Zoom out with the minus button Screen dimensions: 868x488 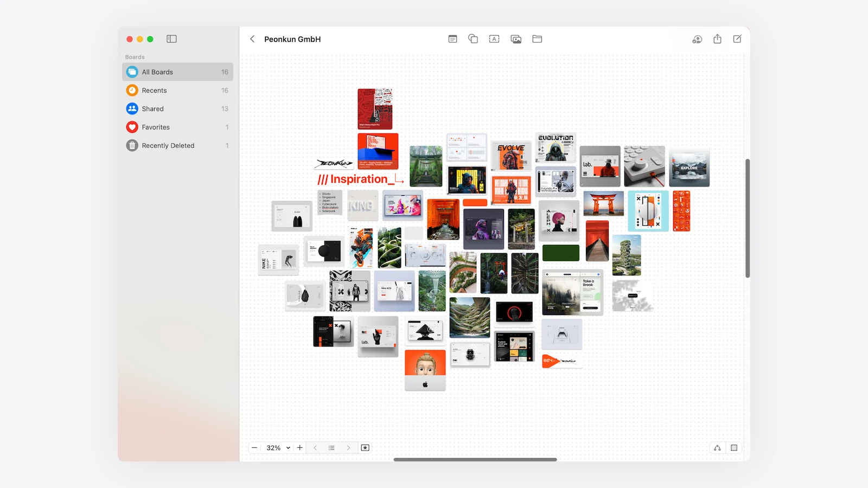pos(254,448)
